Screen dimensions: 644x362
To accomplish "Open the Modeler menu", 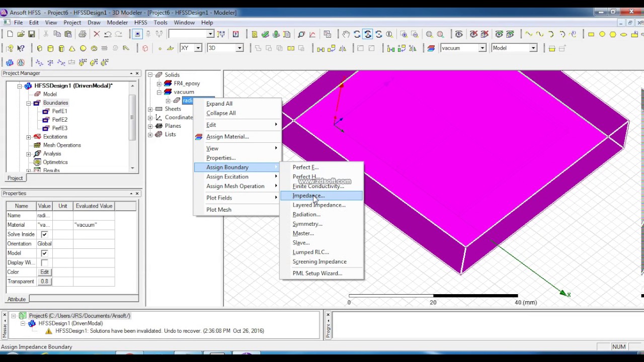I will pyautogui.click(x=117, y=23).
